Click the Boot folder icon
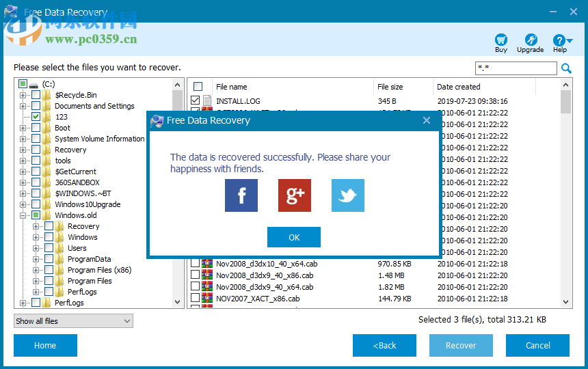The image size is (588, 369). pos(46,128)
